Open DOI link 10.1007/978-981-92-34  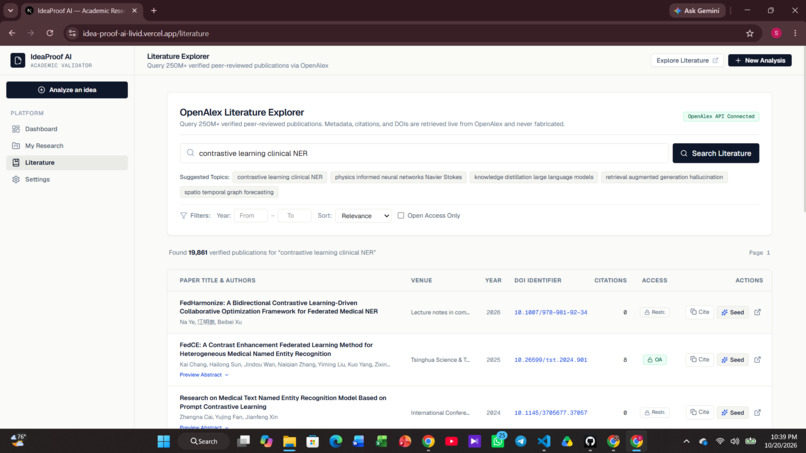(x=551, y=313)
